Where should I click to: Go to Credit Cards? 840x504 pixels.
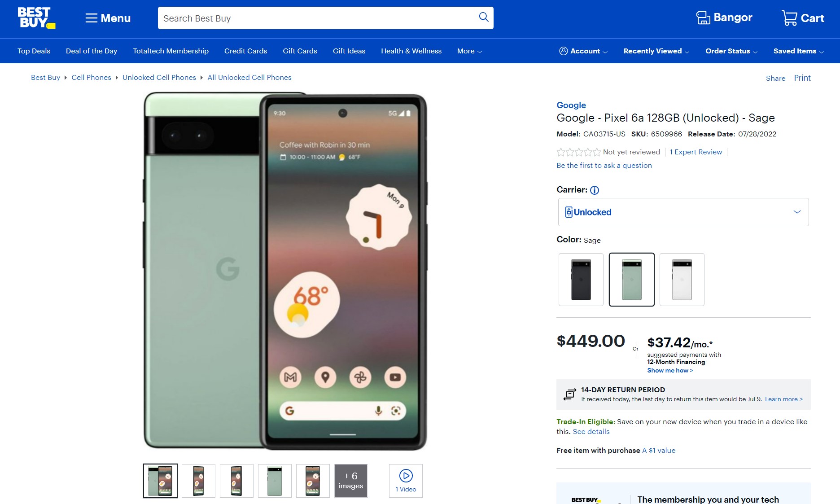click(245, 51)
